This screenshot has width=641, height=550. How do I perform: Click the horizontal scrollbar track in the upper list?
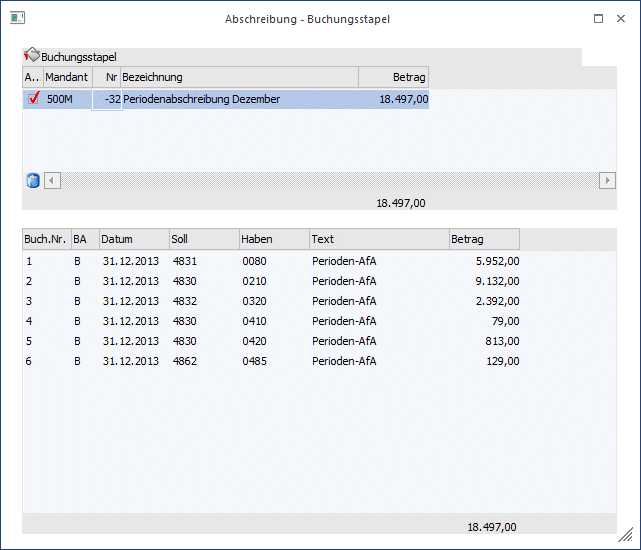(330, 180)
